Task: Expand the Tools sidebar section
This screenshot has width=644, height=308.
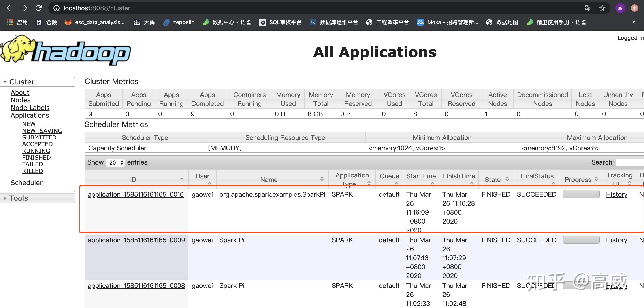Action: (37, 198)
